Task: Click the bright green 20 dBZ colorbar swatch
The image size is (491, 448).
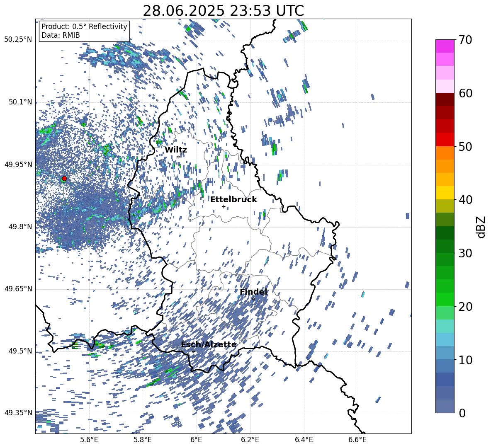Action: pyautogui.click(x=445, y=299)
